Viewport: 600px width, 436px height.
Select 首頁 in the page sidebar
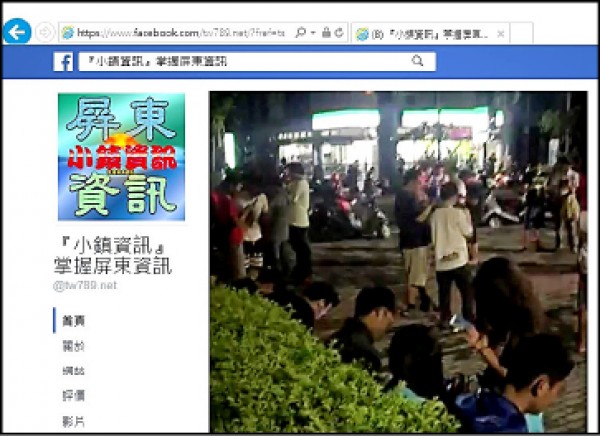coord(73,321)
